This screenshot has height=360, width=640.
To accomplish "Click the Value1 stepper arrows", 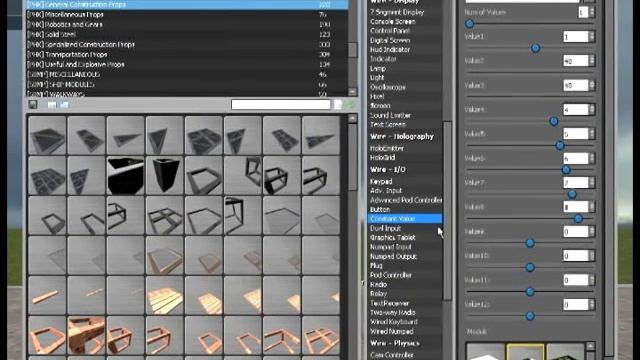I will [x=592, y=37].
